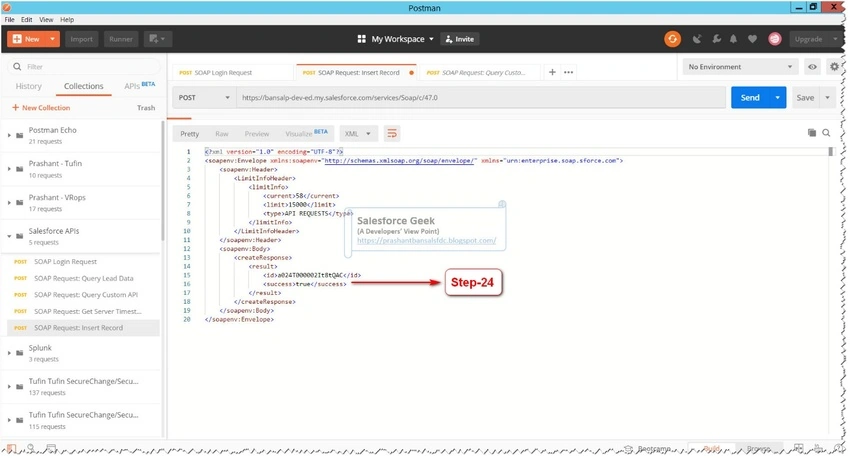Open the Send button dropdown arrow
The height and width of the screenshot is (458, 850).
tap(777, 98)
